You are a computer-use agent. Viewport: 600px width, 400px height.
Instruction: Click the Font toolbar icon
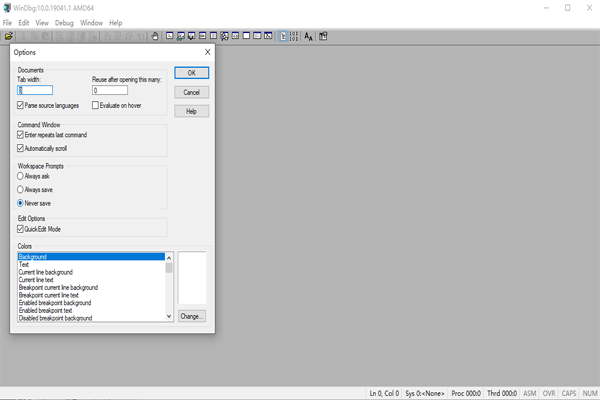tap(308, 36)
